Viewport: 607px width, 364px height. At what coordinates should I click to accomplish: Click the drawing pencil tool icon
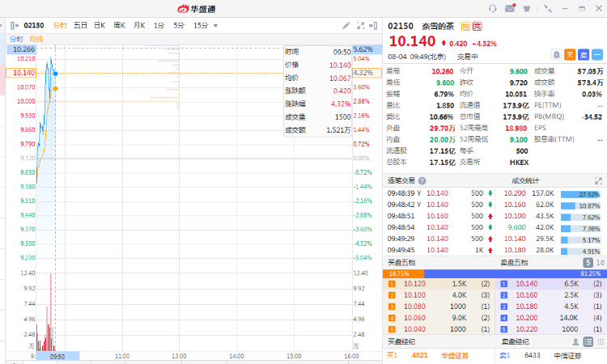click(x=346, y=26)
